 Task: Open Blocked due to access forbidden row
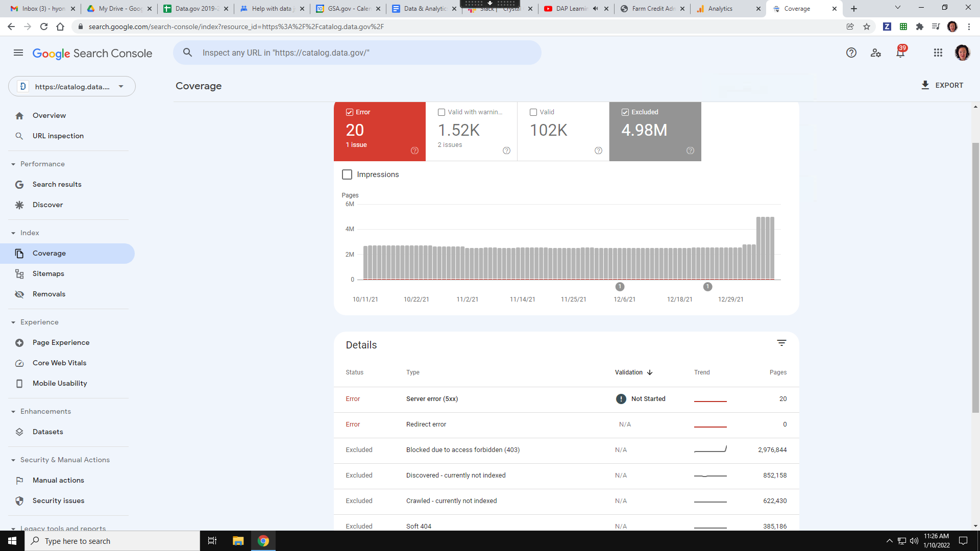(566, 450)
